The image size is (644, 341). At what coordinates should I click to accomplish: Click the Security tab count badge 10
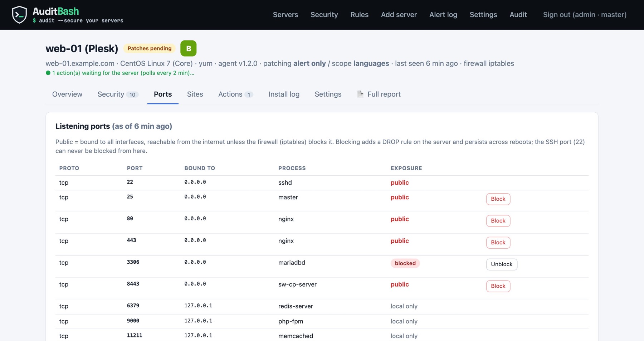point(132,95)
